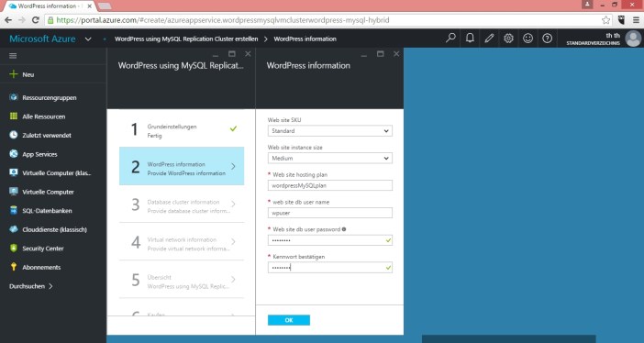
Task: Open App Services in sidebar
Action: 39,154
